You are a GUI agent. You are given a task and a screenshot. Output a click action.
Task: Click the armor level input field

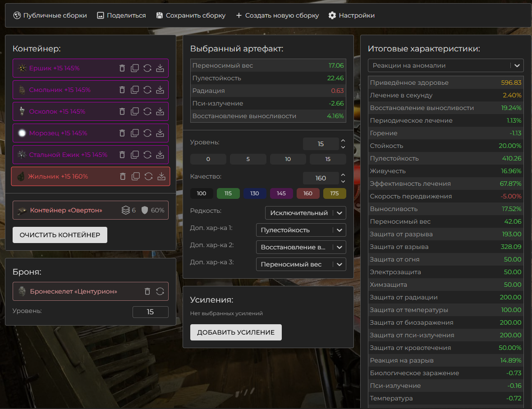click(x=150, y=312)
